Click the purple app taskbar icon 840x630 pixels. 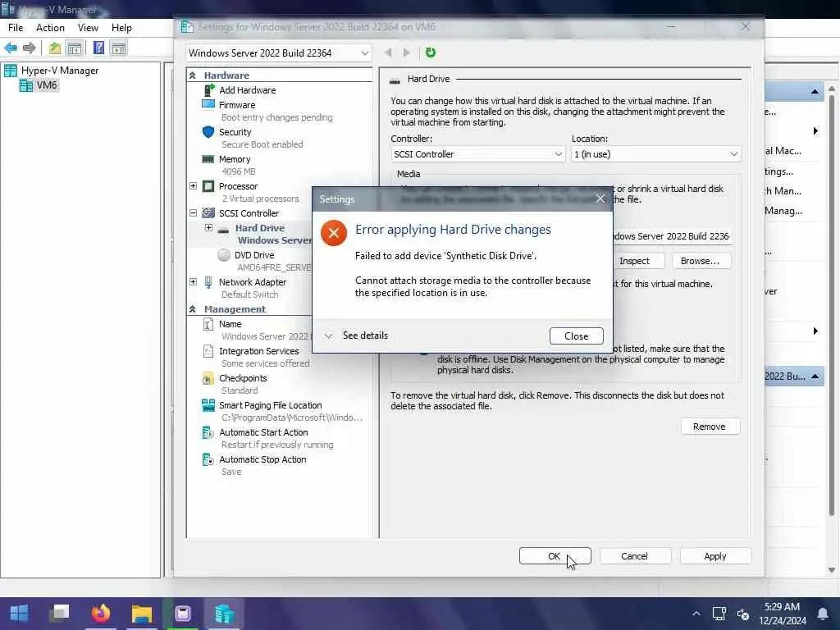[x=183, y=613]
